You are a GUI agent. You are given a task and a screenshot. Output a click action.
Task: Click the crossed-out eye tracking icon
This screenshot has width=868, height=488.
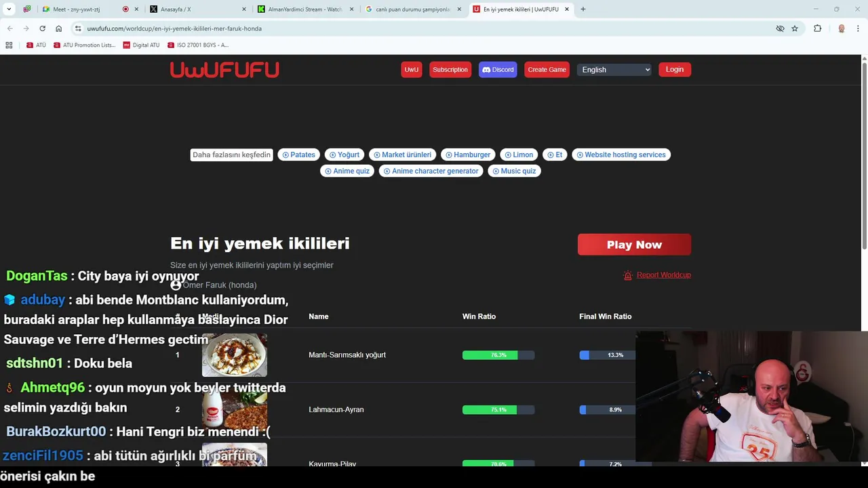coord(780,28)
